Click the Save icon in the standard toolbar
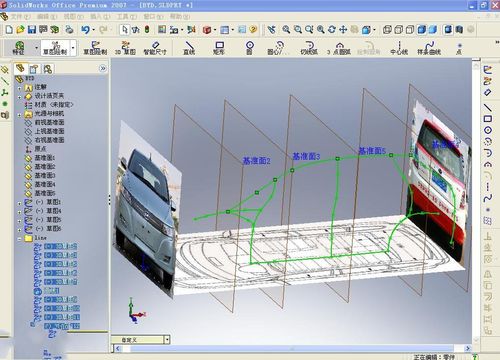Image resolution: width=500 pixels, height=360 pixels. [32, 30]
